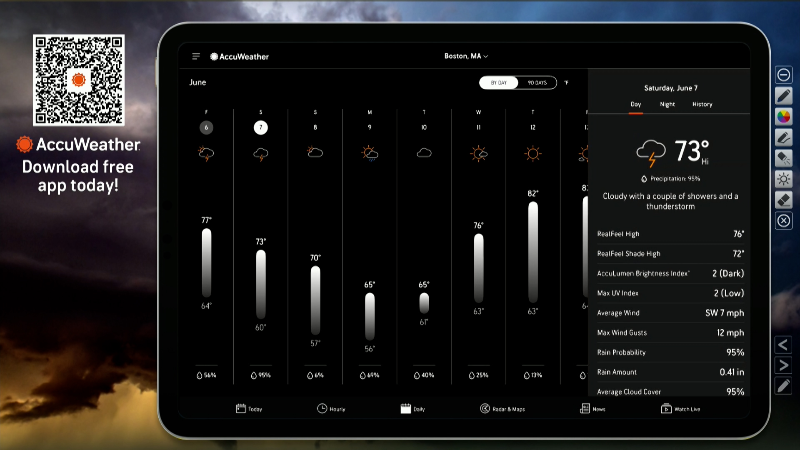Click the 40% precipitation value
This screenshot has width=800, height=450.
[x=424, y=375]
